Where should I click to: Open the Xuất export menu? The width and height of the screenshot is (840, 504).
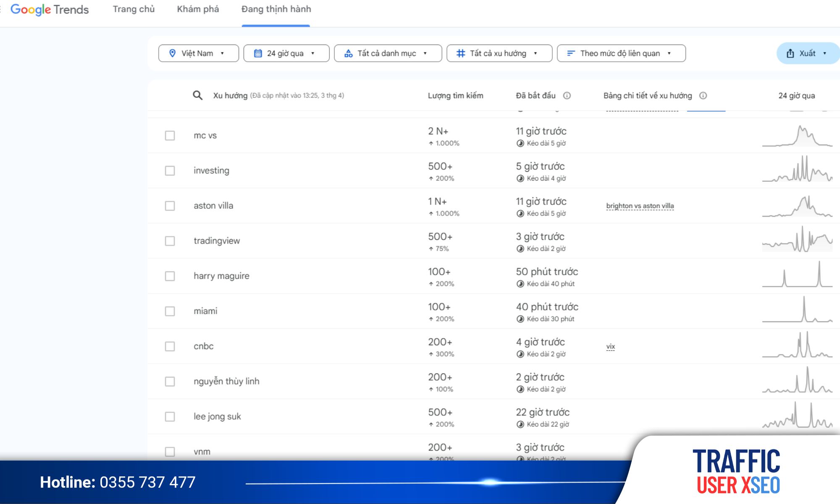(808, 53)
